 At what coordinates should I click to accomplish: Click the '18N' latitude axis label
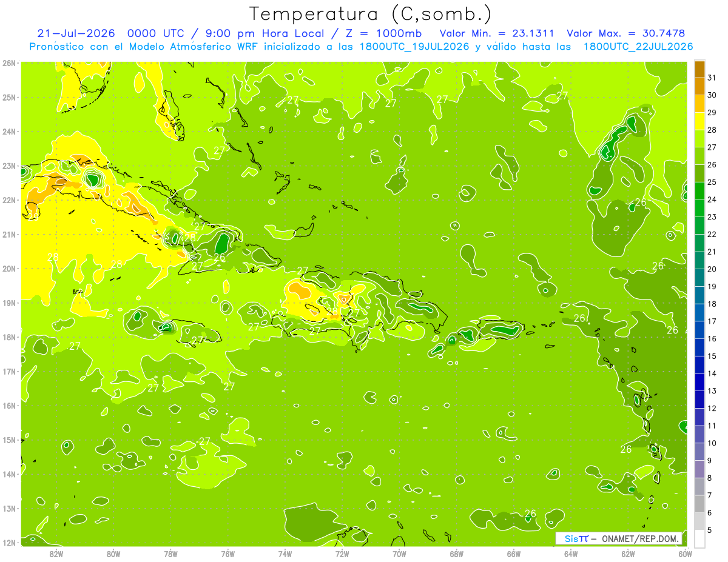pyautogui.click(x=9, y=337)
